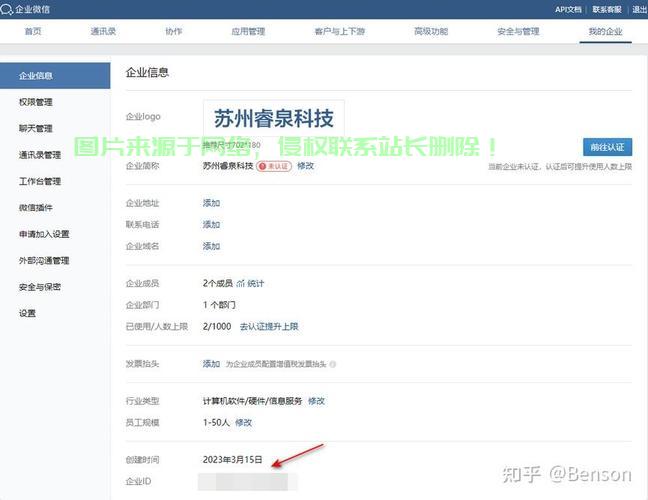This screenshot has width=648, height=500.
Task: Open the API文档 link
Action: pos(568,10)
